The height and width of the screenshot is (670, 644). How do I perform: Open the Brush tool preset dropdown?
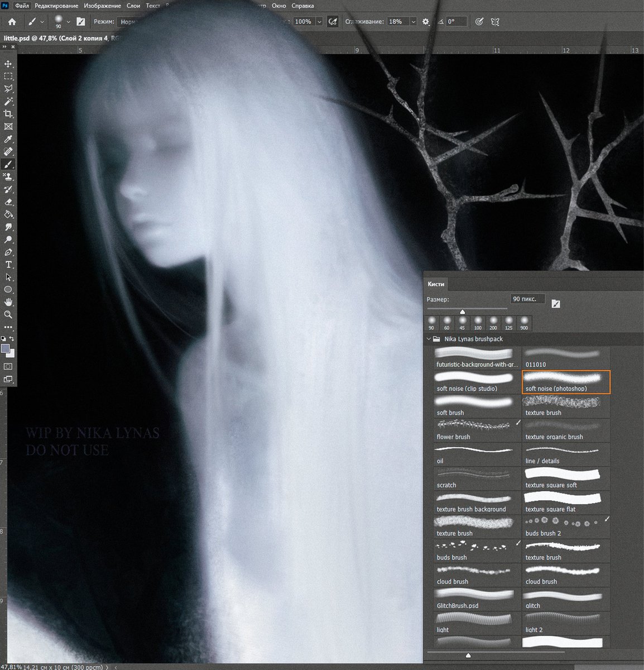click(x=42, y=22)
